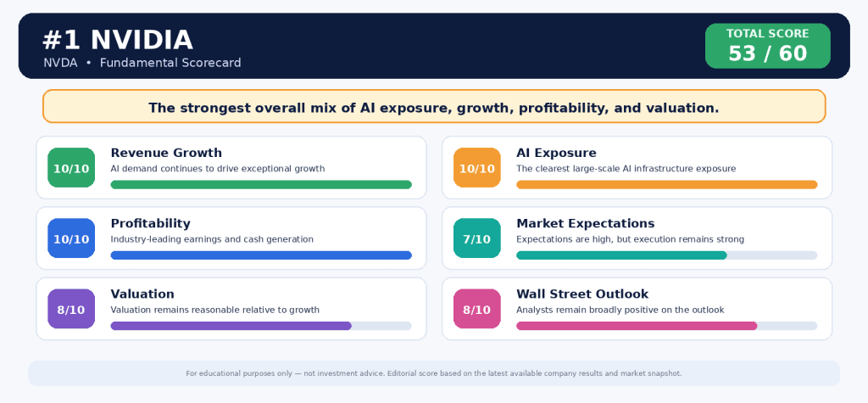Click the blue Profitability 10/10 badge
Viewport: 868px width, 403px height.
tap(71, 238)
